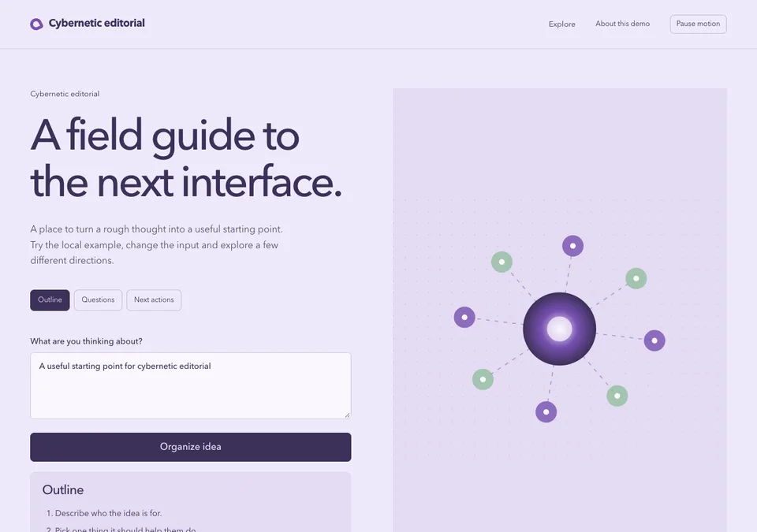The width and height of the screenshot is (757, 532).
Task: Focus the idea text area
Action: (191, 385)
